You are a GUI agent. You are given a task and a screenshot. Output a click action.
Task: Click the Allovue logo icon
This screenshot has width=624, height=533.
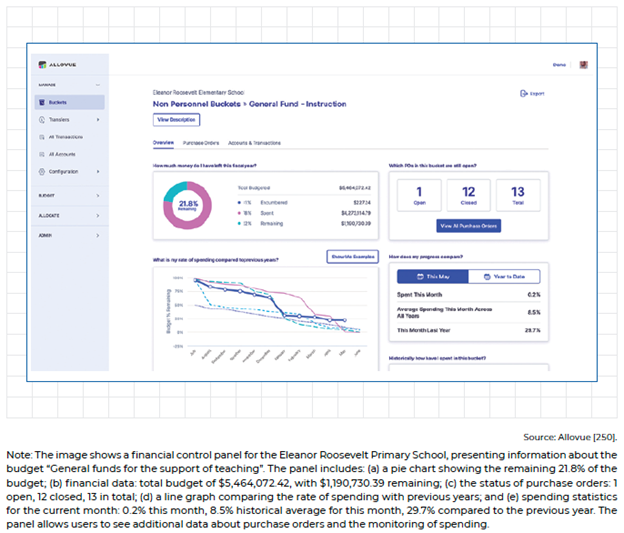click(41, 65)
